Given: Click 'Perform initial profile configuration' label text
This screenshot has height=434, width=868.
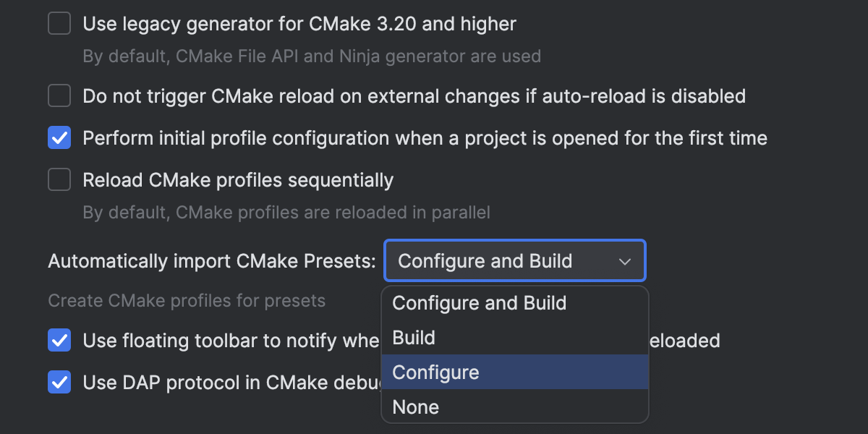Looking at the screenshot, I should point(425,137).
